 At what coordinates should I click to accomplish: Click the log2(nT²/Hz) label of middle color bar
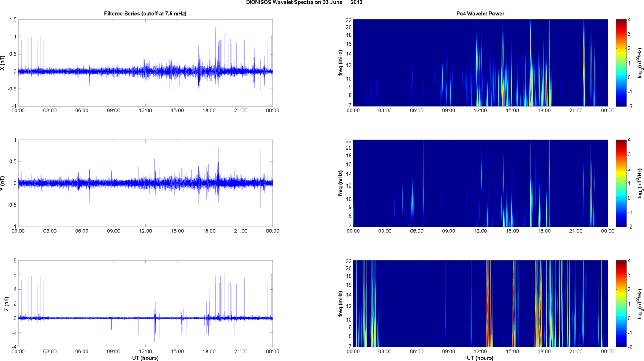(640, 183)
